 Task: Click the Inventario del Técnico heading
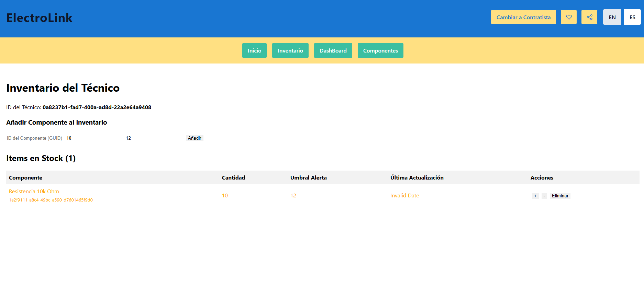(63, 88)
